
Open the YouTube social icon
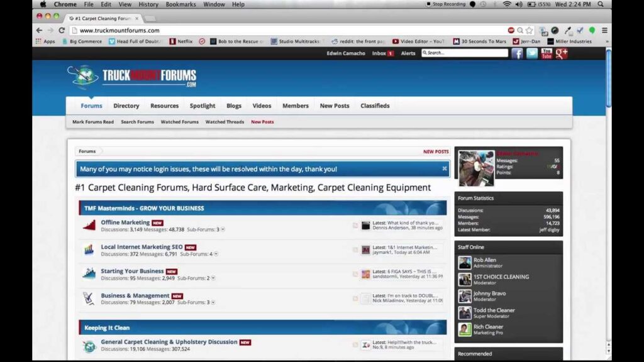(547, 53)
